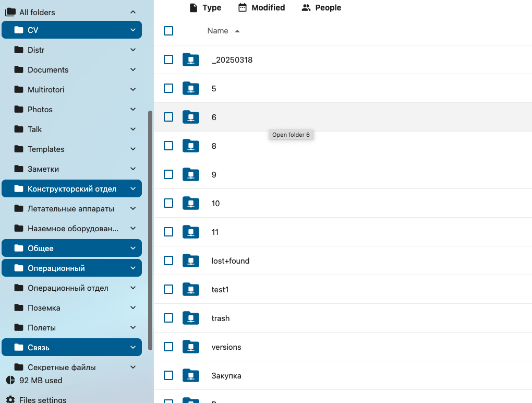The image size is (532, 403).
Task: Click the sidebar vertical scrollbar
Action: pos(150,230)
